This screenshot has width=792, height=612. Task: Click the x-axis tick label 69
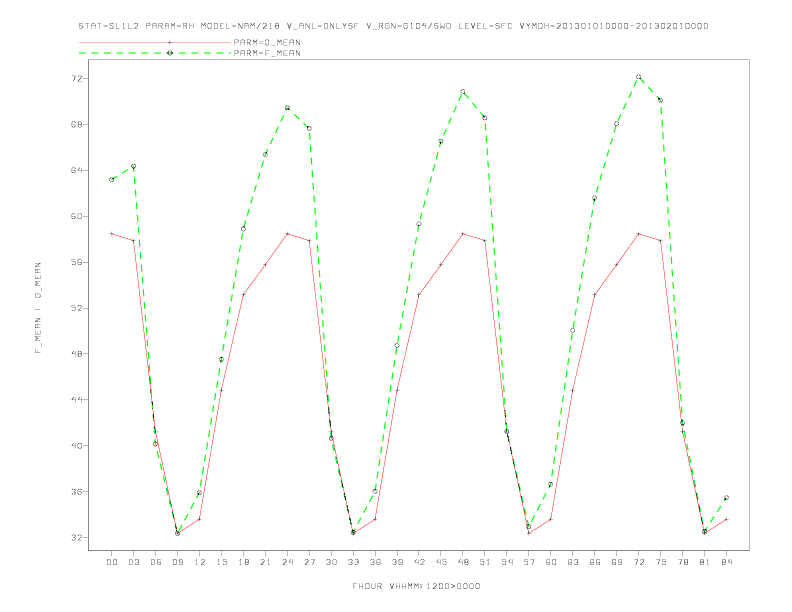click(x=617, y=562)
